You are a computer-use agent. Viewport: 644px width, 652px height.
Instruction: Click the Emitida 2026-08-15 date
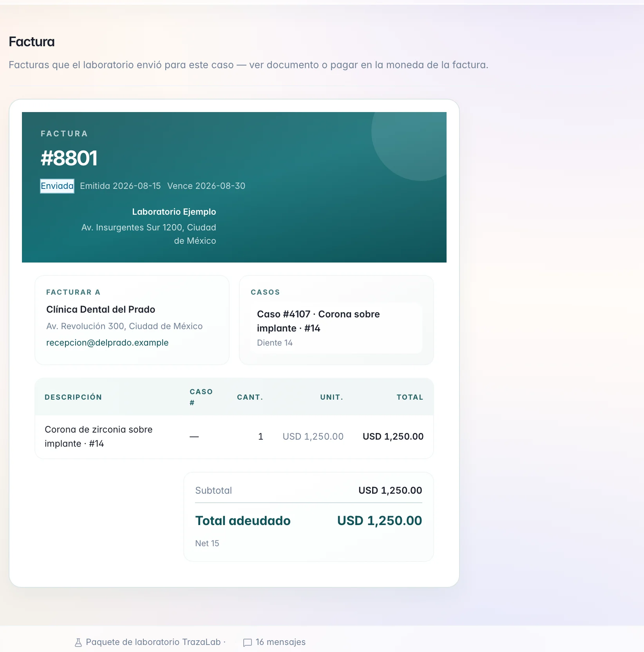[x=120, y=186]
